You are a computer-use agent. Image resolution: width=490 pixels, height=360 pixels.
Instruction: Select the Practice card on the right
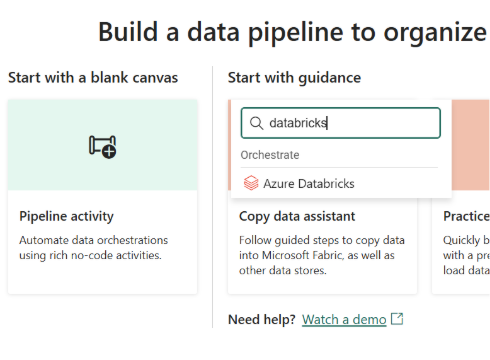coord(461,197)
